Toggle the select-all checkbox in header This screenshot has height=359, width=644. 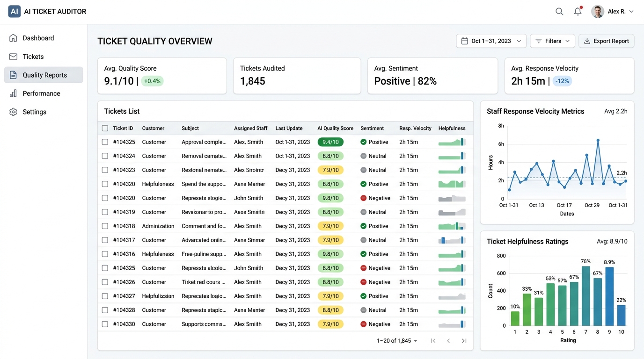coord(105,128)
